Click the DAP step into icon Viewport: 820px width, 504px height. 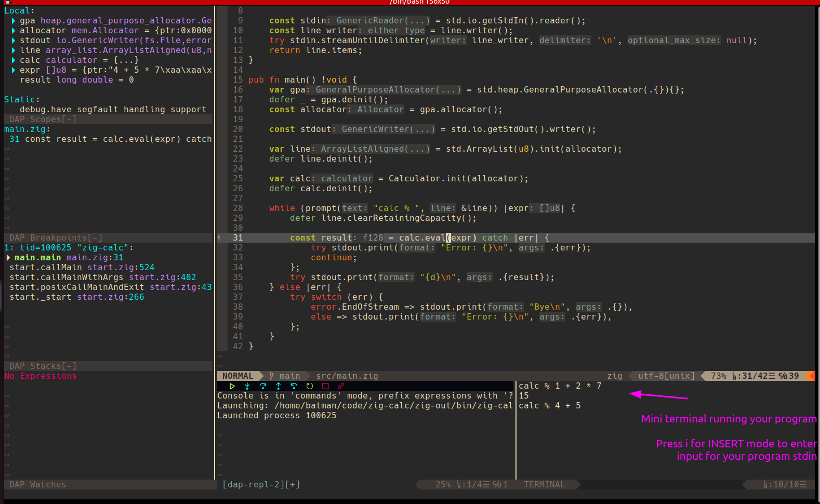(x=247, y=386)
